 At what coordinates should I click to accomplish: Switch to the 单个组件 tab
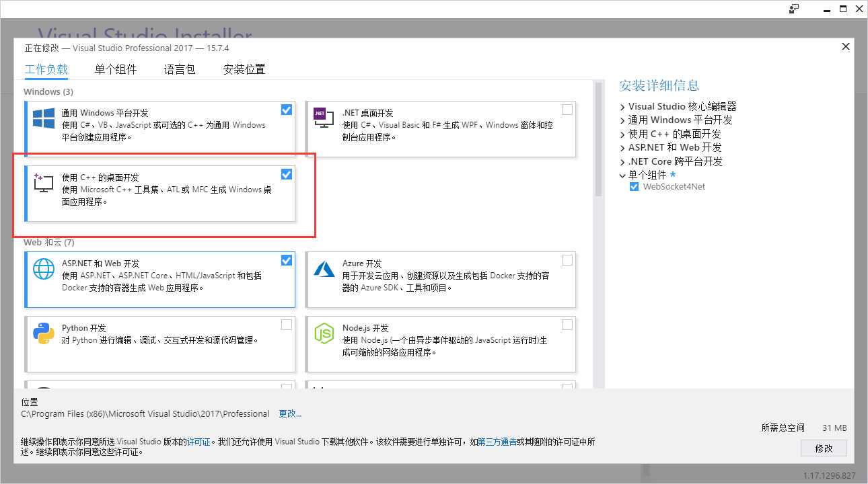click(116, 69)
